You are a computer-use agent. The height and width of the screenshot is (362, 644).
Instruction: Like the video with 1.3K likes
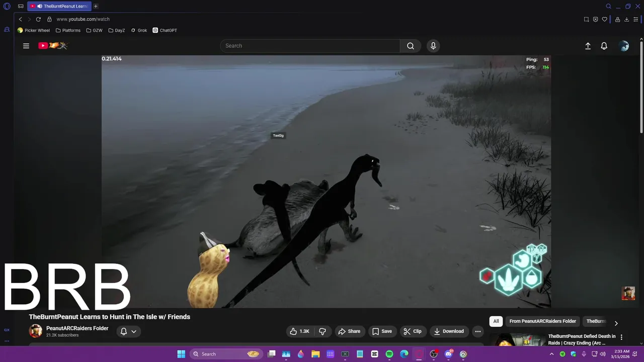coord(300,331)
